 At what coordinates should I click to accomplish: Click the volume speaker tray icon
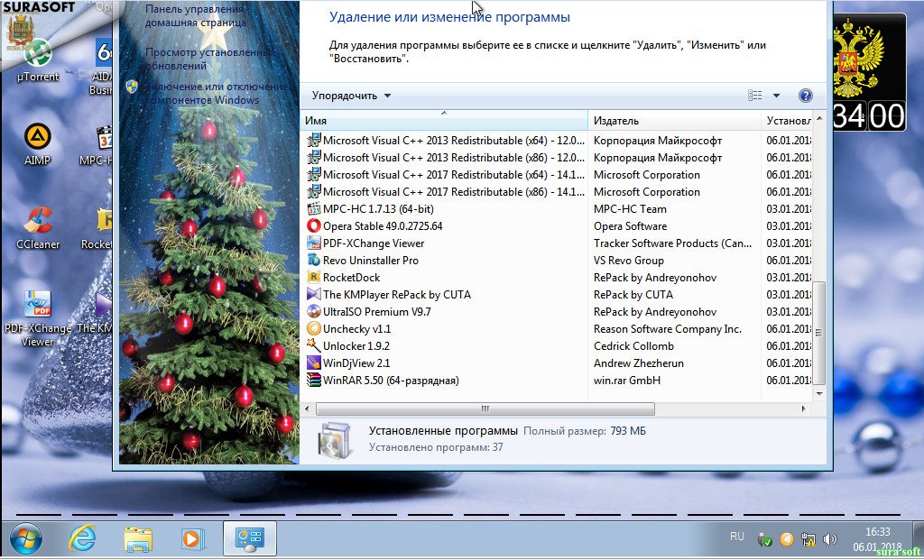click(x=830, y=538)
